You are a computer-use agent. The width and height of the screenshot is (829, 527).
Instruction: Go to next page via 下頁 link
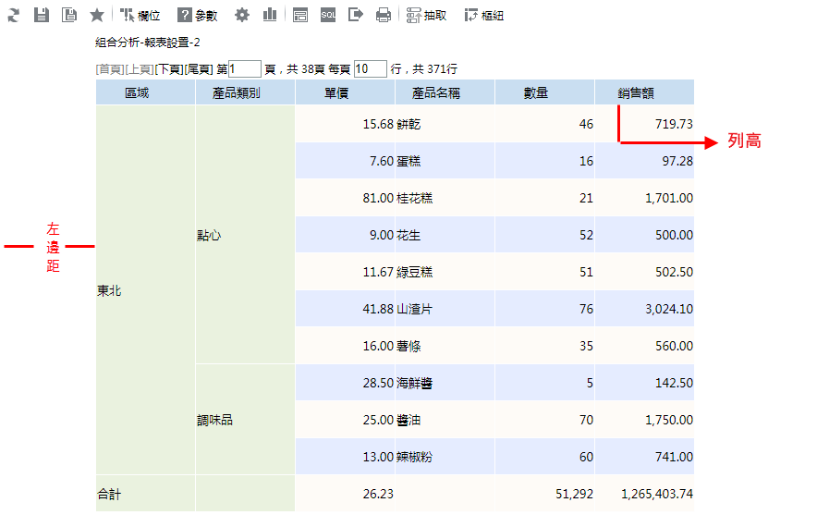(x=169, y=69)
